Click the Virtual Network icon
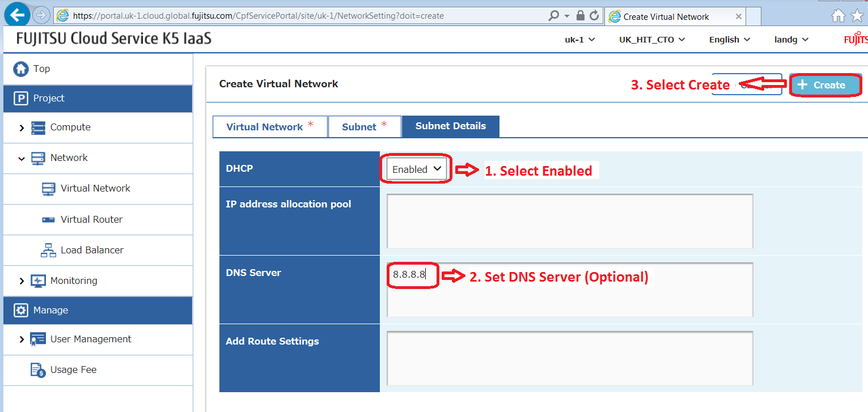 tap(49, 189)
